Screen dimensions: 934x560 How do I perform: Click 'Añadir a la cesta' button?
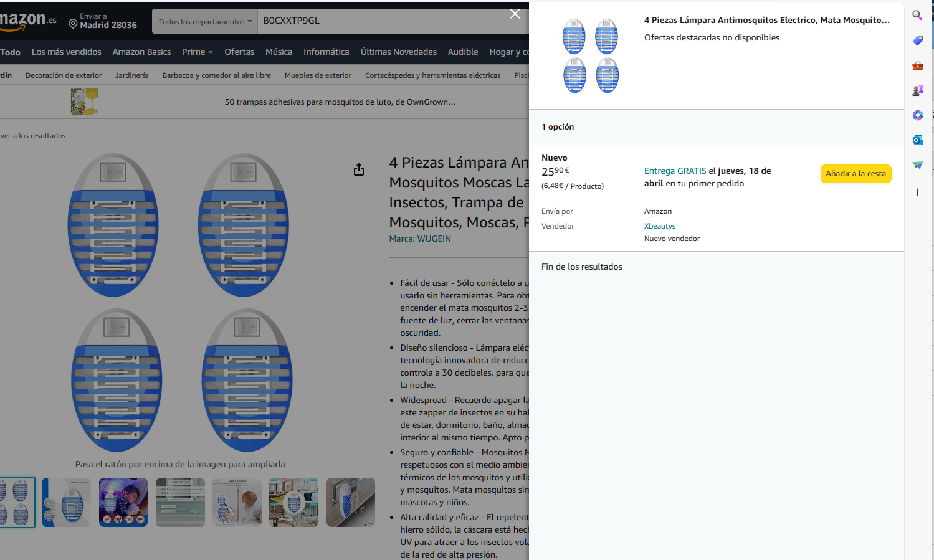pos(855,174)
